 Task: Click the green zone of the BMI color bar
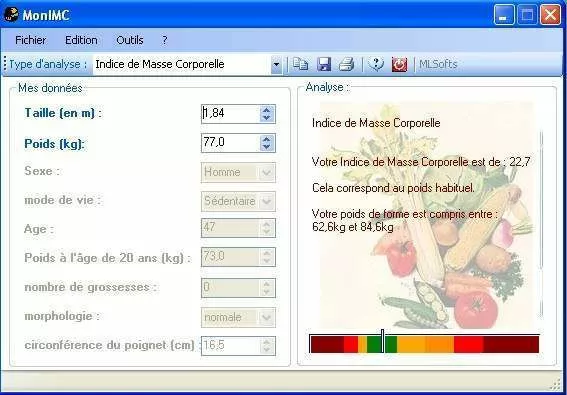tap(382, 344)
